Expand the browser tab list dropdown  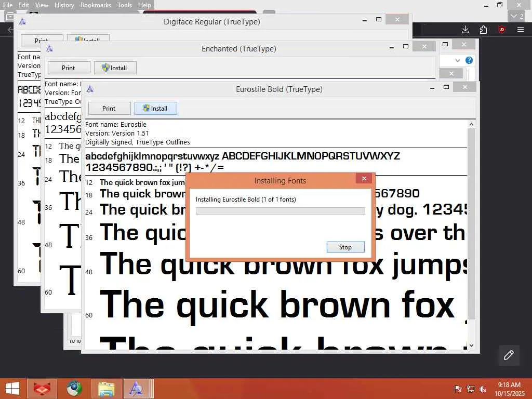pyautogui.click(x=517, y=16)
